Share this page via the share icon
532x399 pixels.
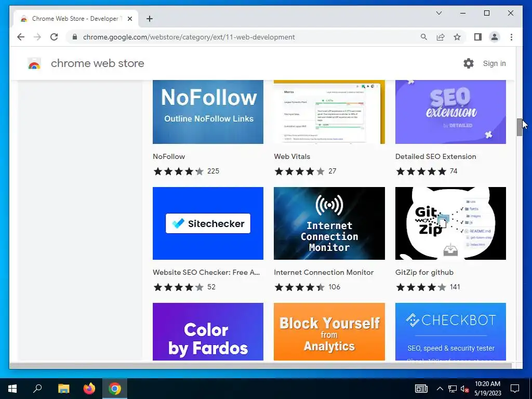441,37
